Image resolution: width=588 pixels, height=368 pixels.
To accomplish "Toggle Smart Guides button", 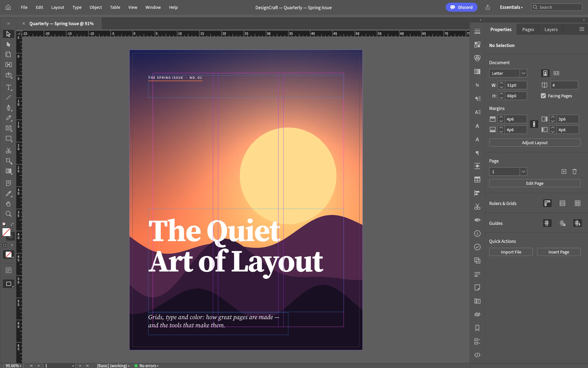I will (x=577, y=223).
